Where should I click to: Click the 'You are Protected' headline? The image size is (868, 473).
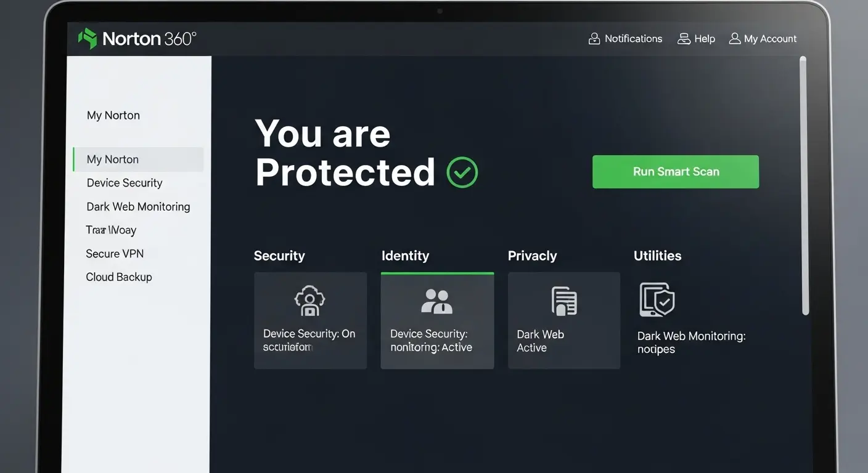[x=345, y=153]
